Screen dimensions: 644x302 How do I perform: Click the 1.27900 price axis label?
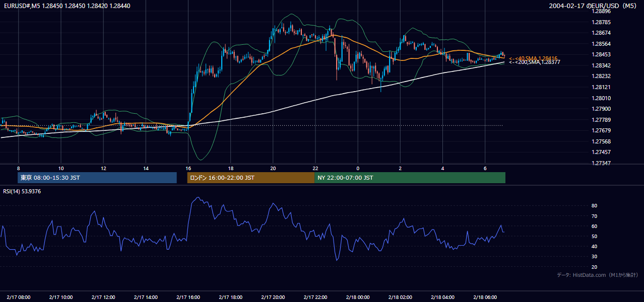(x=602, y=109)
